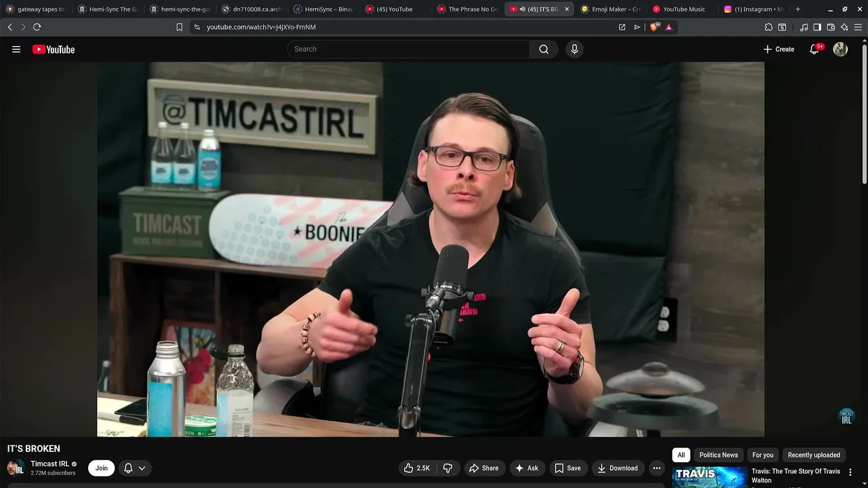Bookmark this page with the bookmark icon
Screen dimensions: 868x488
coord(179,27)
